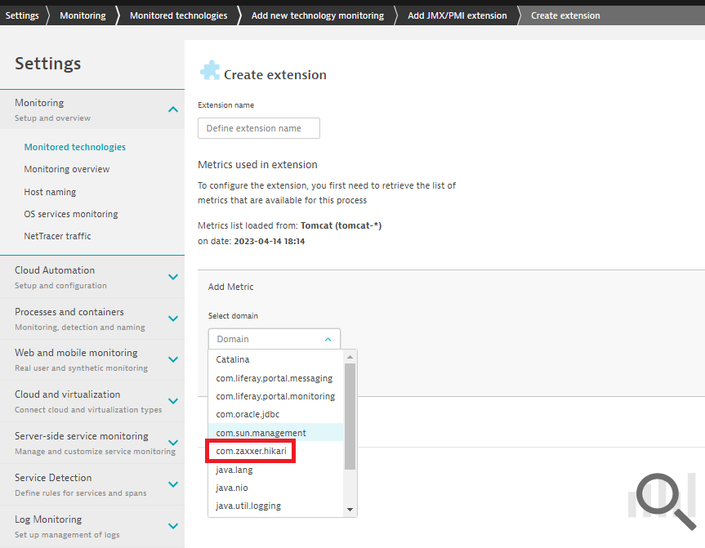Expand Processes and containers section
Screen dimensions: 705x548
click(173, 319)
